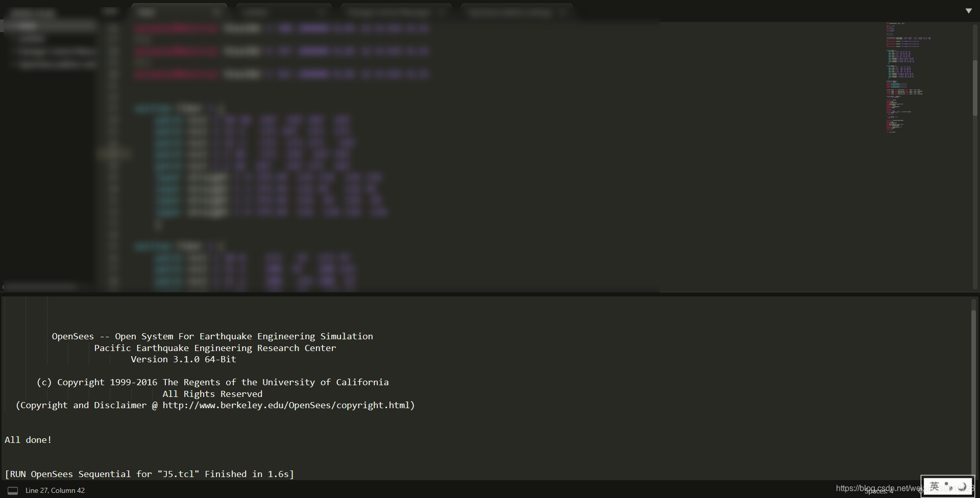Click the "Line 27, Column 42" status entry

coord(55,490)
